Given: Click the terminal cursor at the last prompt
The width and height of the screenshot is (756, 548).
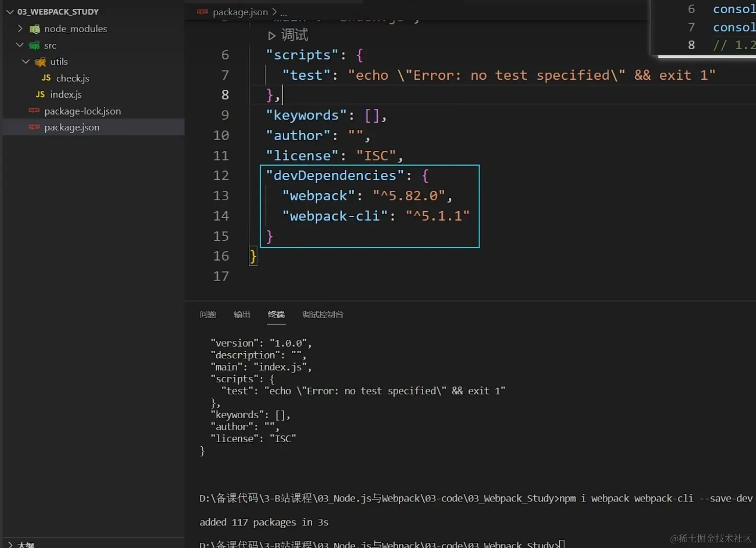Looking at the screenshot, I should pos(562,544).
